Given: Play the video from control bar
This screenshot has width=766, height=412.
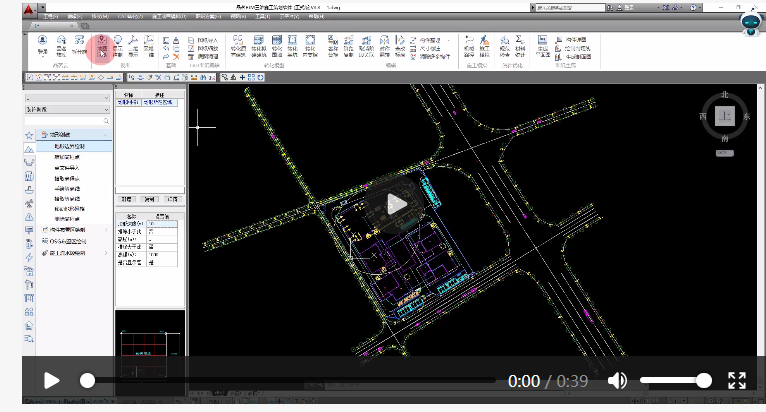Looking at the screenshot, I should coord(51,381).
